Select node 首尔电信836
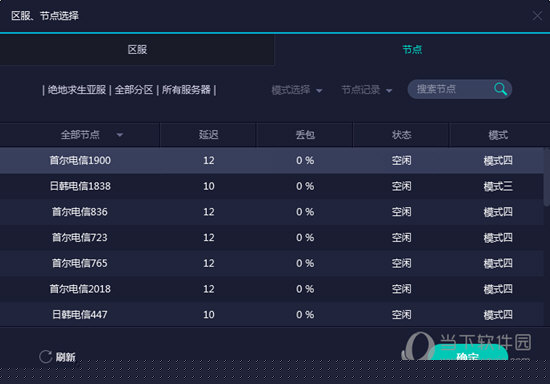The width and height of the screenshot is (550, 384). [x=272, y=212]
